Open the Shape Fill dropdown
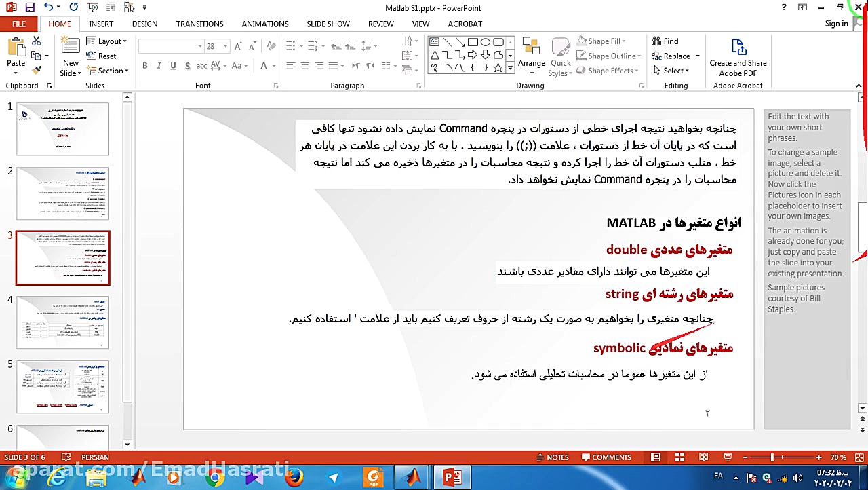The height and width of the screenshot is (490, 868). (602, 41)
